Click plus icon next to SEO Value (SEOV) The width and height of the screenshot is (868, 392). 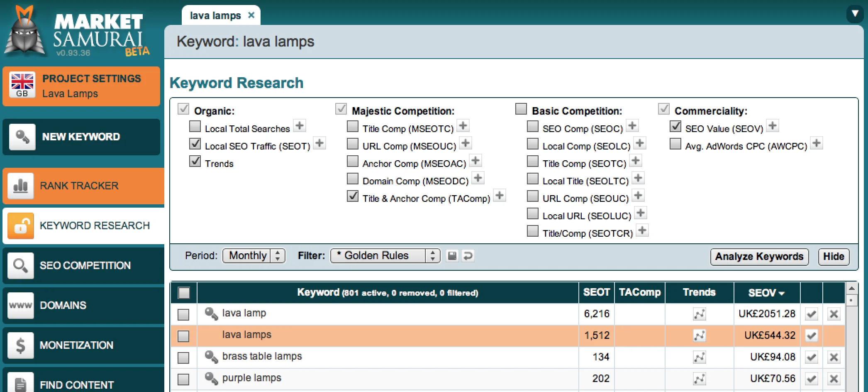click(x=772, y=126)
